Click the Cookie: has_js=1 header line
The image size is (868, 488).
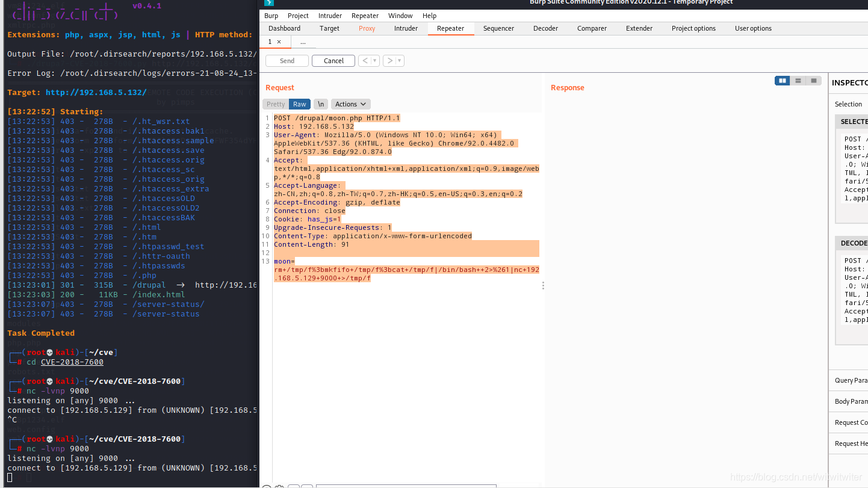point(308,219)
